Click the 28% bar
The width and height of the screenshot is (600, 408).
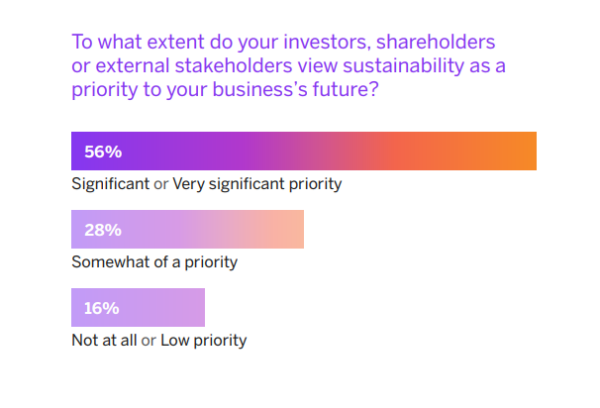[x=188, y=229]
